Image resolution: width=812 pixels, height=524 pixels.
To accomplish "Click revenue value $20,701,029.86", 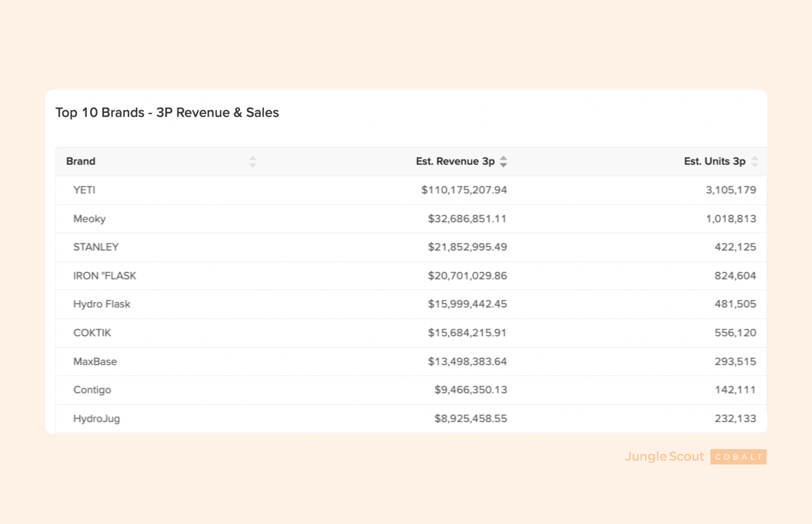I will 467,276.
